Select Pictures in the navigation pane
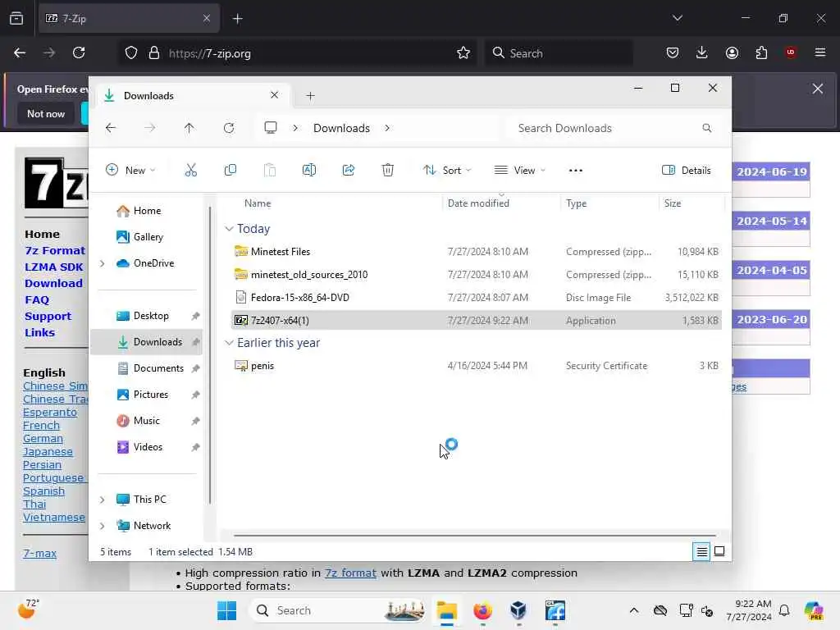 [150, 395]
